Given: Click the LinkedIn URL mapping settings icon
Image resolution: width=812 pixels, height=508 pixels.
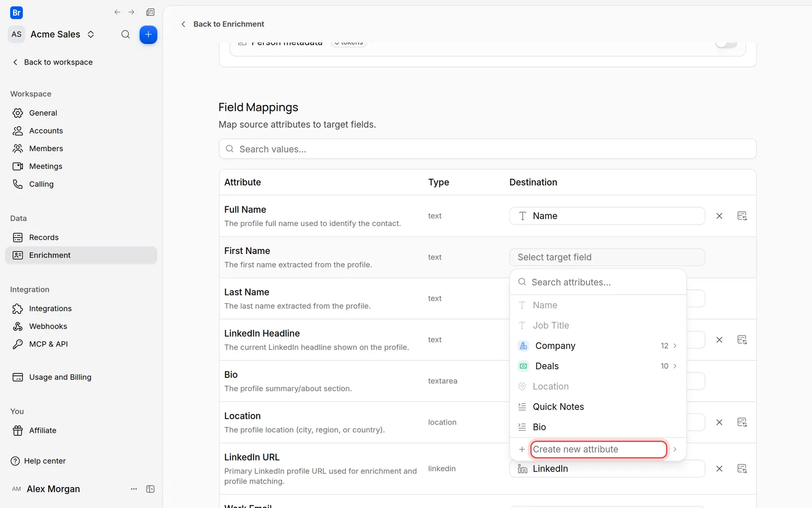Looking at the screenshot, I should 742,468.
